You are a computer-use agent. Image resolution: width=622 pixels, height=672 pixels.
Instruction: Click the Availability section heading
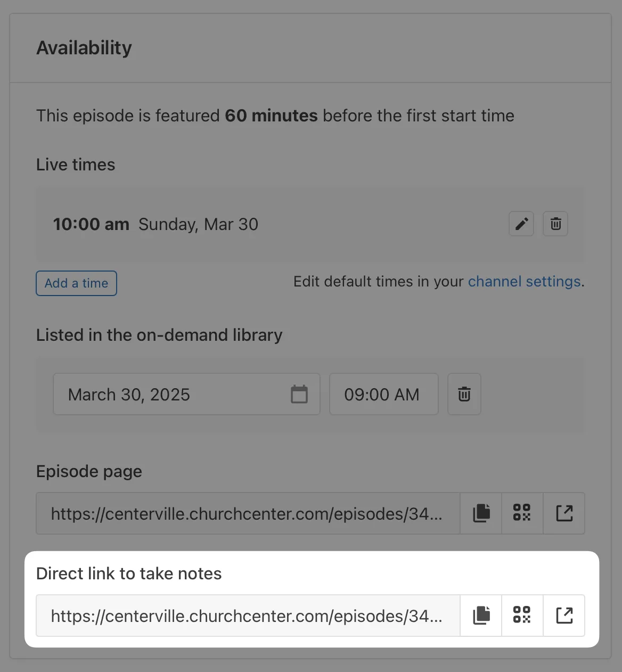click(84, 48)
